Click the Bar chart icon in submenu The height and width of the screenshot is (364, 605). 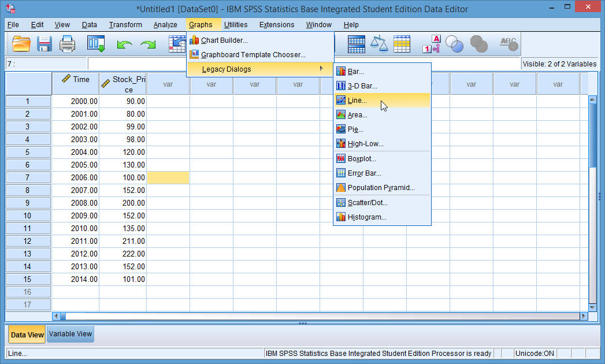(341, 72)
